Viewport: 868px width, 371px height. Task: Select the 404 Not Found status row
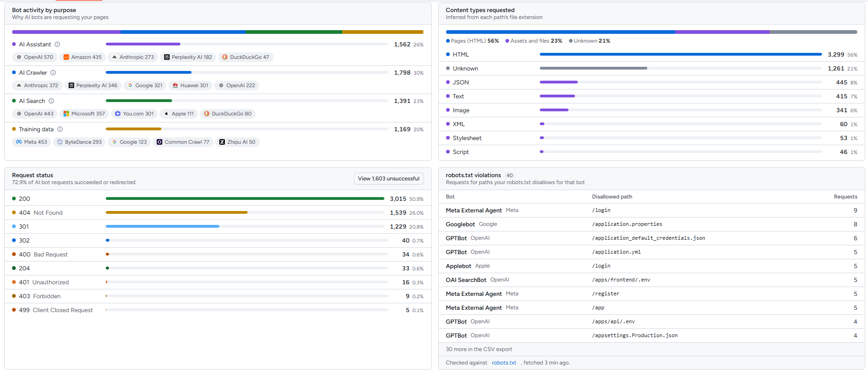(218, 213)
